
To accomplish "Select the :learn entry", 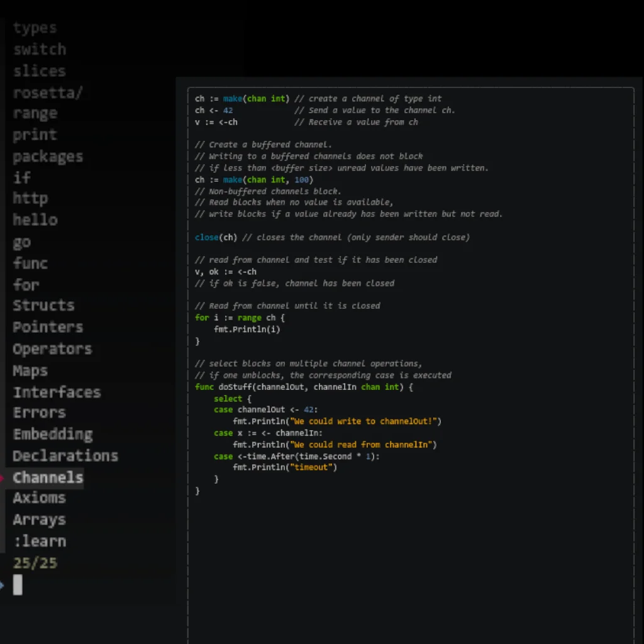I will (x=39, y=541).
